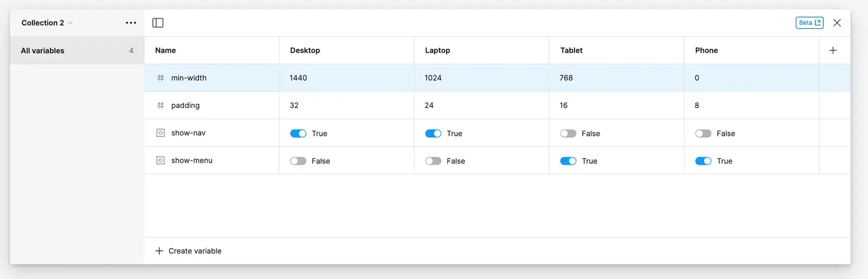Open the Collection 2 dropdown
The image size is (868, 279).
(x=47, y=23)
